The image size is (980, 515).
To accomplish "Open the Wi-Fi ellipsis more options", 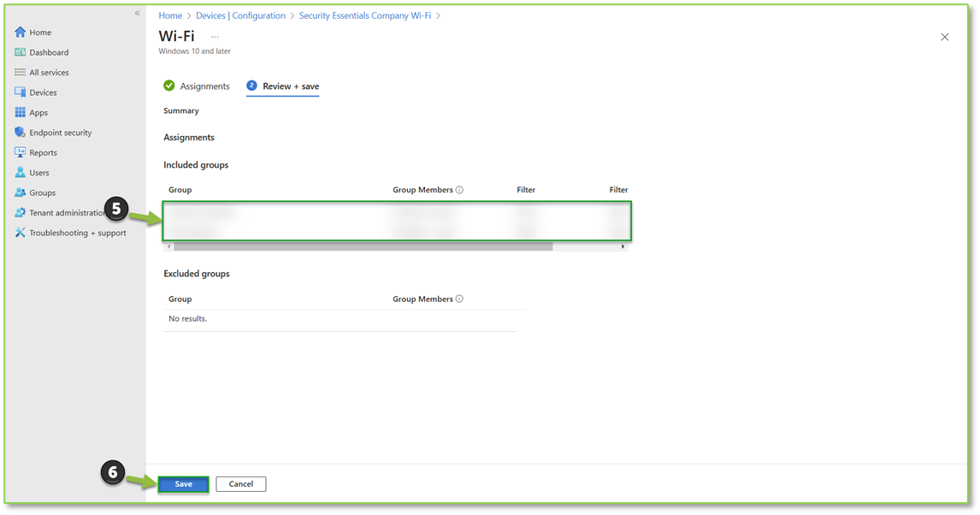I will pyautogui.click(x=215, y=37).
